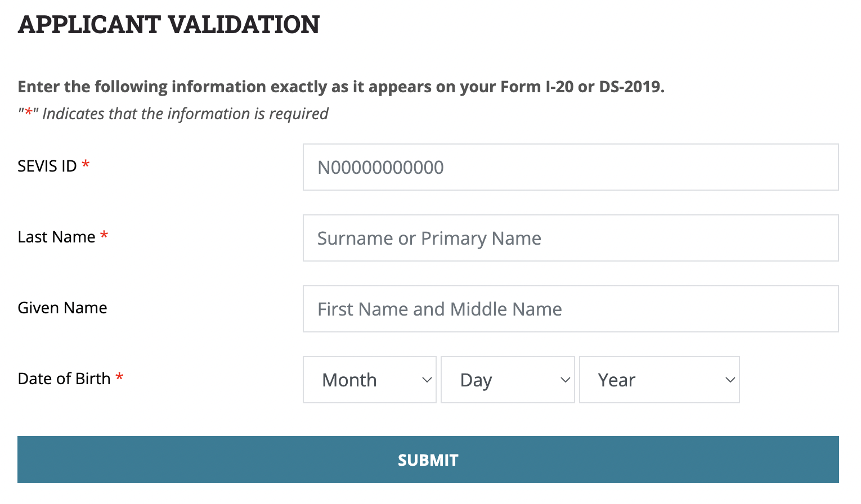Expand the Year selector chevron

[x=730, y=380]
